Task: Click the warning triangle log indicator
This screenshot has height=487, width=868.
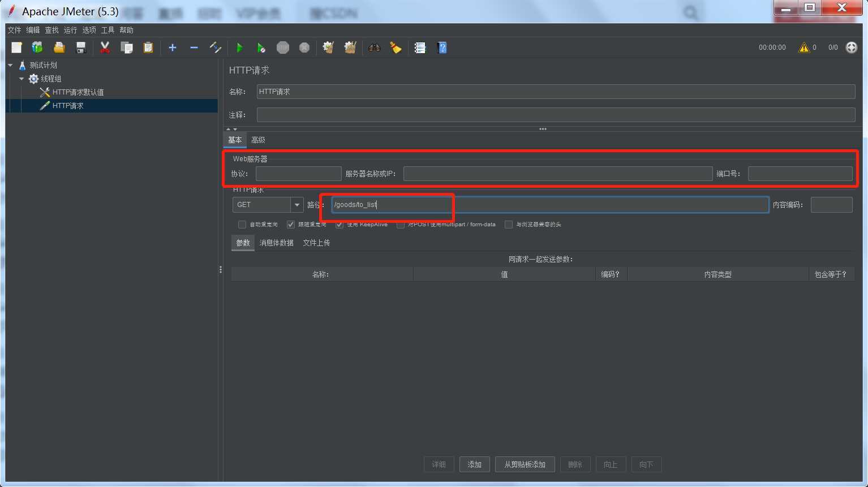Action: 803,48
